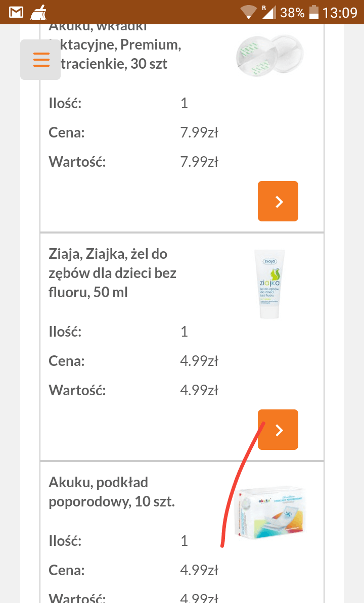
Task: View the Akuku postpartum pad package image
Action: (x=272, y=511)
